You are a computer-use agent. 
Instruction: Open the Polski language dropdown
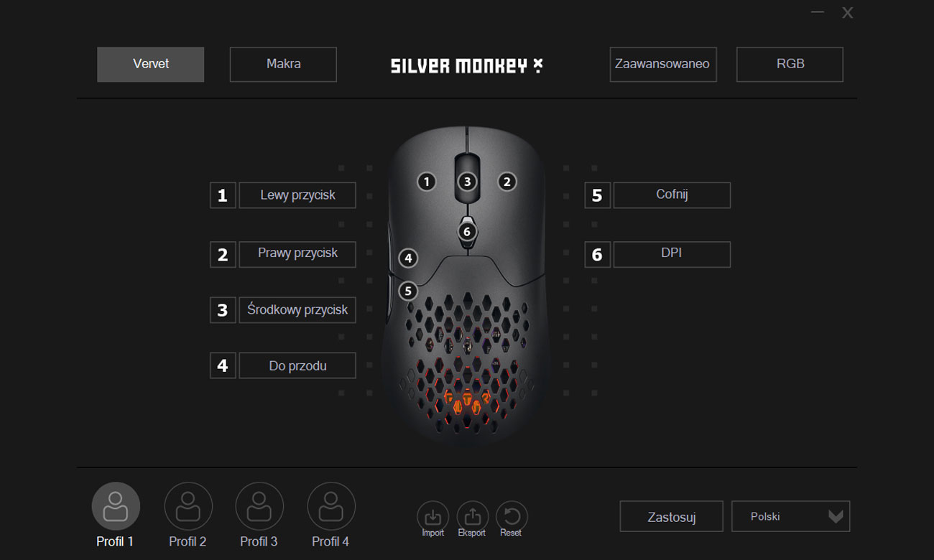[790, 516]
